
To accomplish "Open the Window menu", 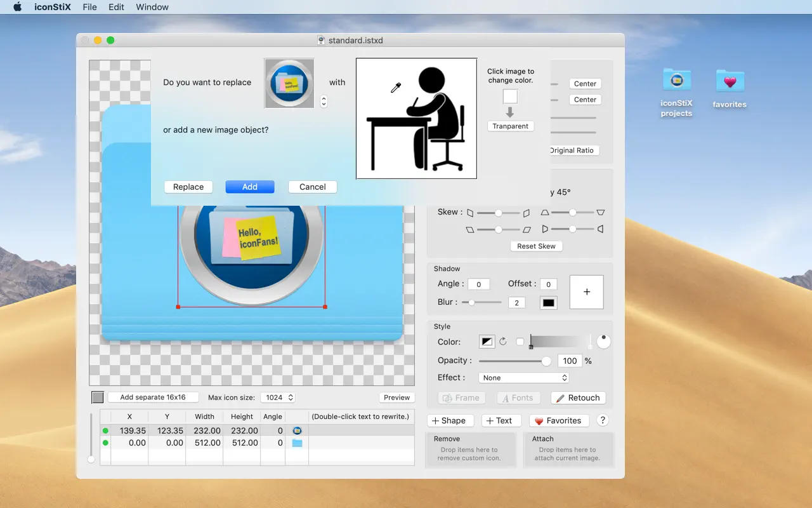I will (x=152, y=7).
